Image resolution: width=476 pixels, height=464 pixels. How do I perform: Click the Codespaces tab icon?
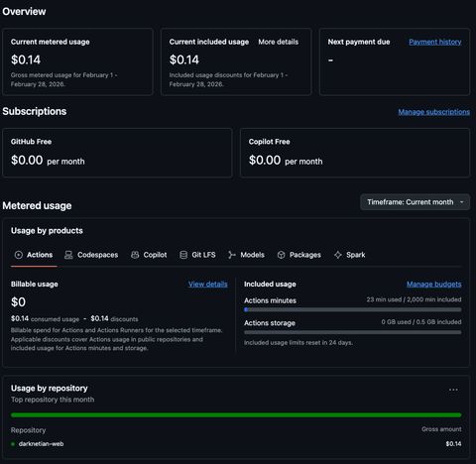click(x=68, y=255)
